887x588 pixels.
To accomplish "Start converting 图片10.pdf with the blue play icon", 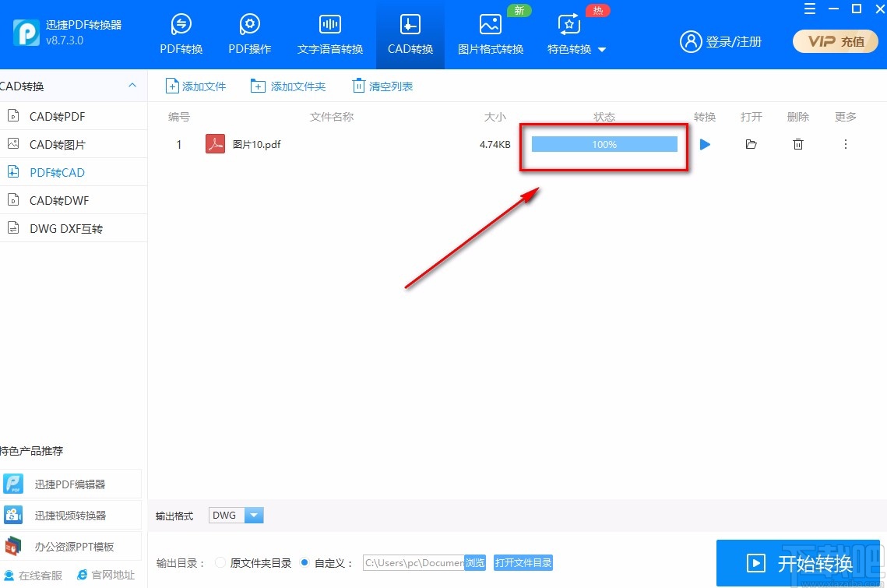I will click(x=705, y=144).
